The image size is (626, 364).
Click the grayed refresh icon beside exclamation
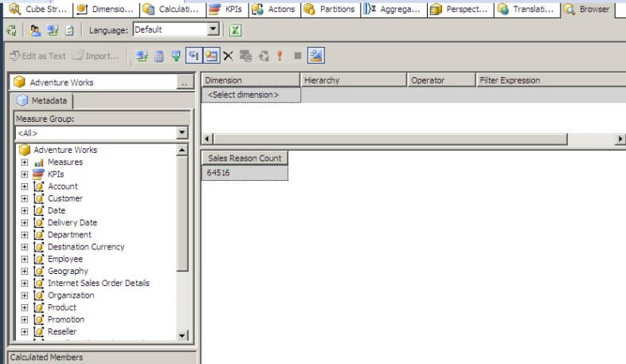coord(264,56)
